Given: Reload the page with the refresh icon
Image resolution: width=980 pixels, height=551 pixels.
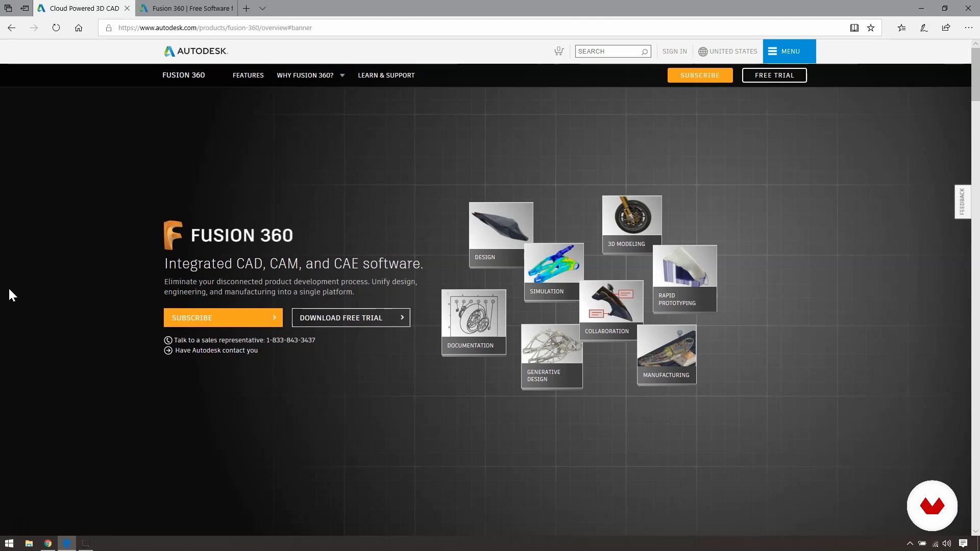Looking at the screenshot, I should (x=56, y=28).
